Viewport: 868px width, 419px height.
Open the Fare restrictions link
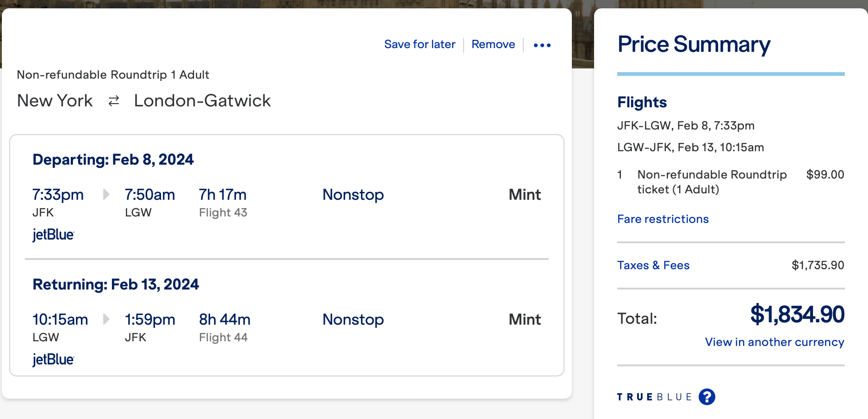click(x=663, y=219)
